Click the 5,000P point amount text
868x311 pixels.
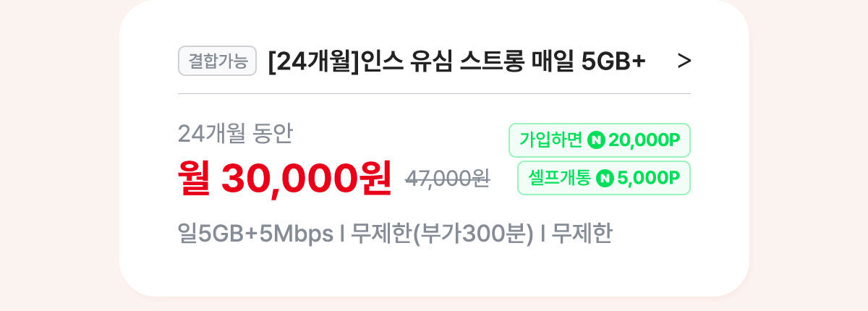[x=648, y=178]
